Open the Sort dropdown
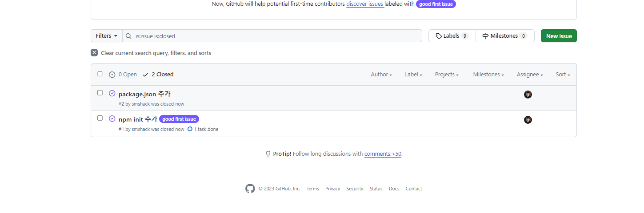The height and width of the screenshot is (213, 644). point(563,75)
